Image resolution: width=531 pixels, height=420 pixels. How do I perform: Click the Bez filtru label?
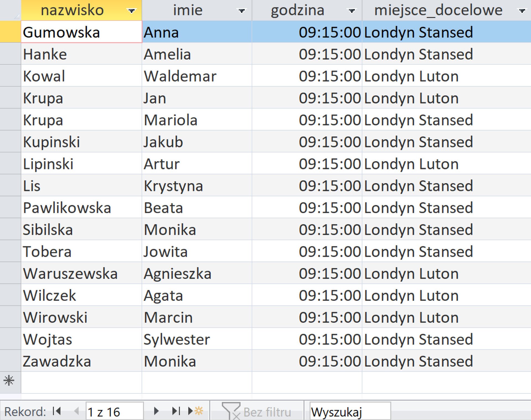tap(267, 412)
